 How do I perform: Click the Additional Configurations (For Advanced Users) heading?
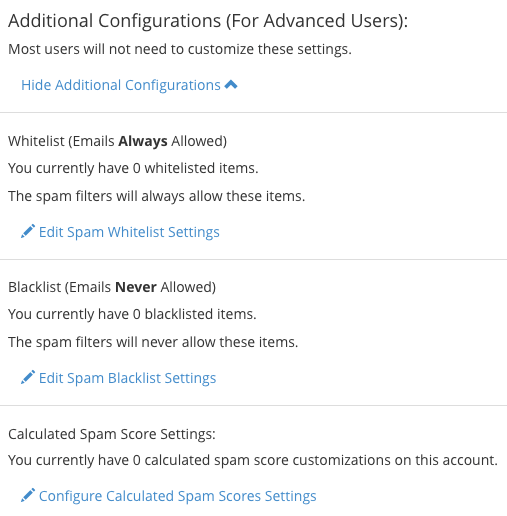pyautogui.click(x=208, y=21)
